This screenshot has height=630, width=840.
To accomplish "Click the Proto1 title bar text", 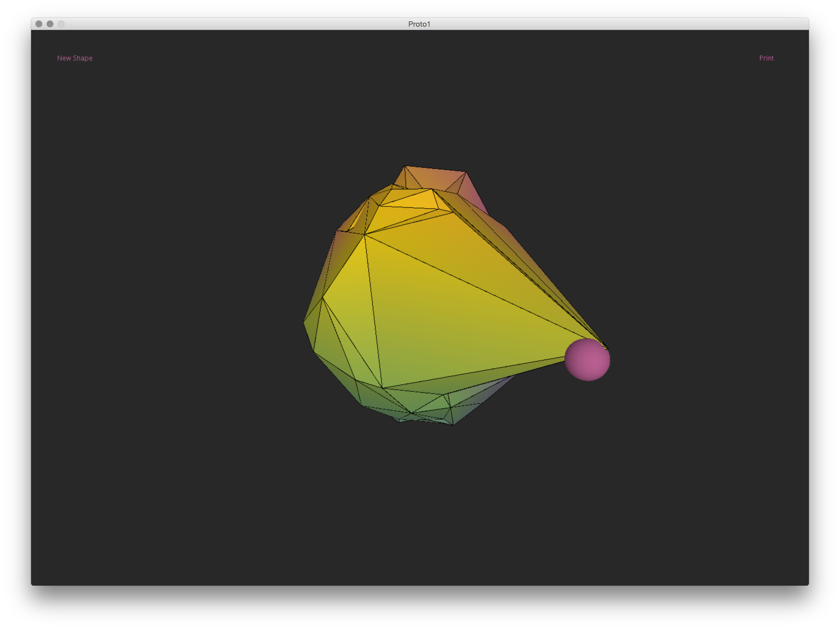I will tap(419, 24).
